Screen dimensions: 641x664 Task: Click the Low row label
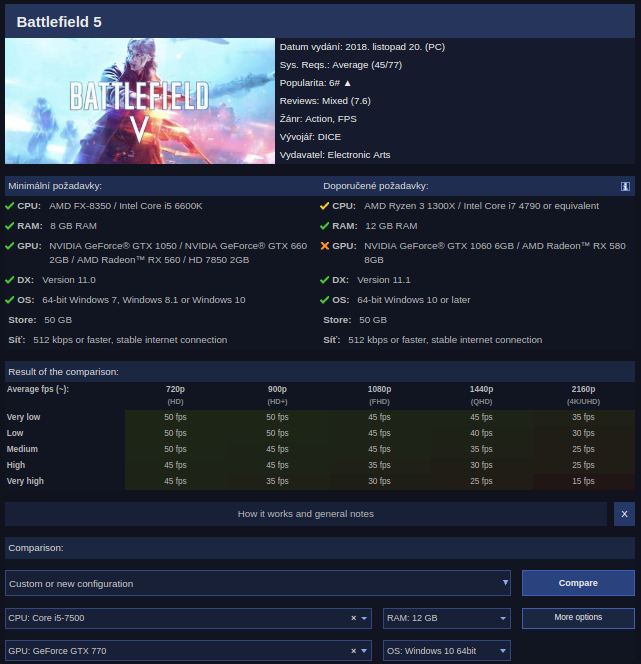click(x=15, y=433)
